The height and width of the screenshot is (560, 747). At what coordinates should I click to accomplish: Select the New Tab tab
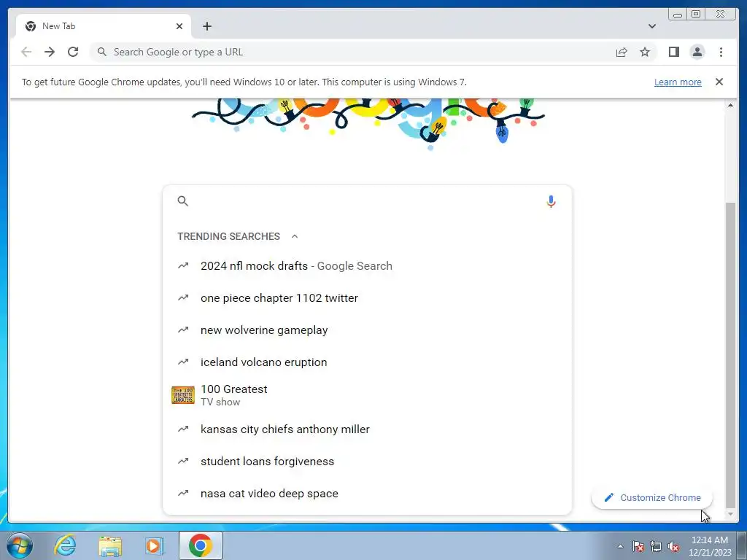104,26
